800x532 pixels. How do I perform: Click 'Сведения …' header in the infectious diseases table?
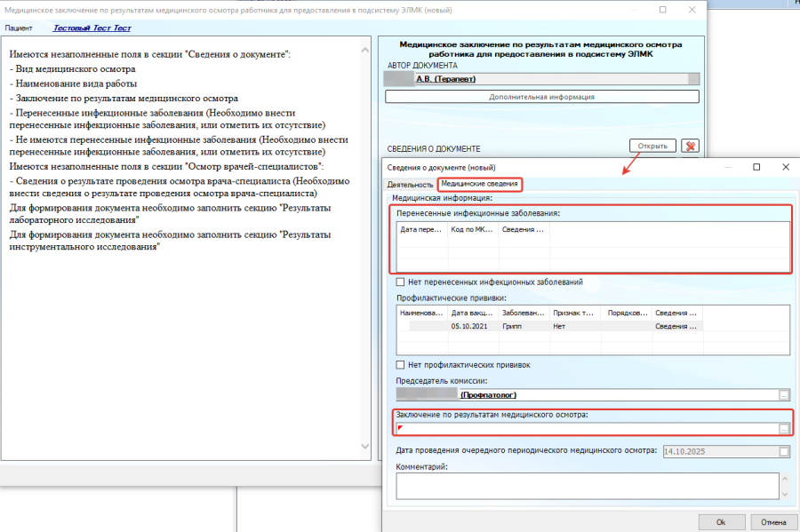click(524, 230)
